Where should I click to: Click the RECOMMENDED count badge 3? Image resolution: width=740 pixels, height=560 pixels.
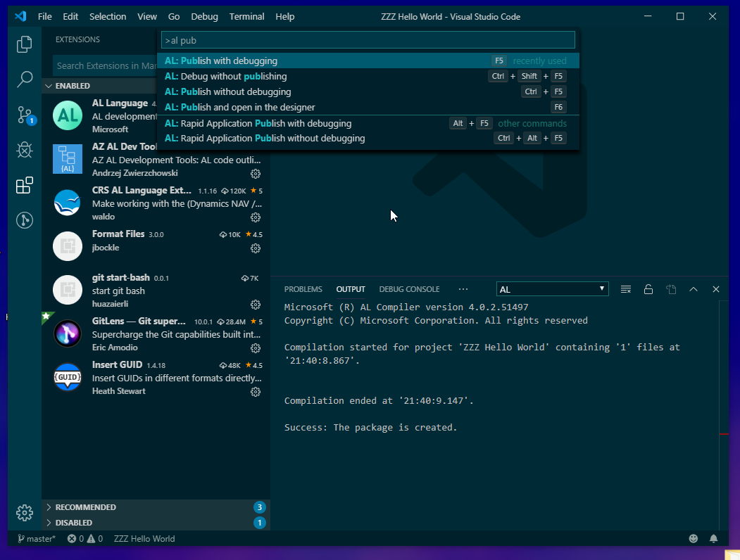[259, 507]
